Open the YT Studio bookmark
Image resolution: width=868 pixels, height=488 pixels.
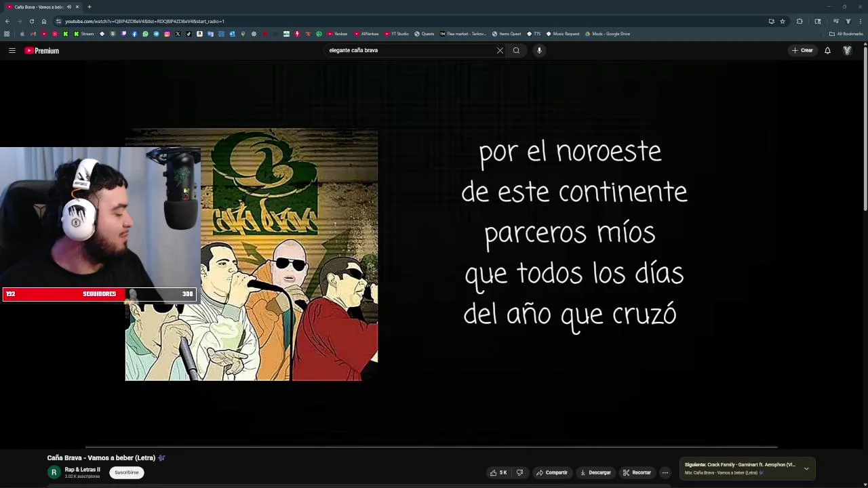point(397,34)
